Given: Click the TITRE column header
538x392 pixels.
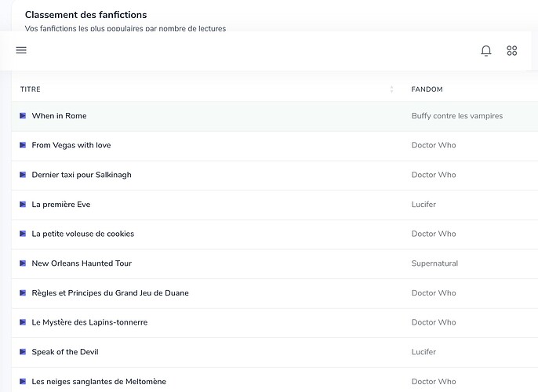Looking at the screenshot, I should (x=31, y=89).
